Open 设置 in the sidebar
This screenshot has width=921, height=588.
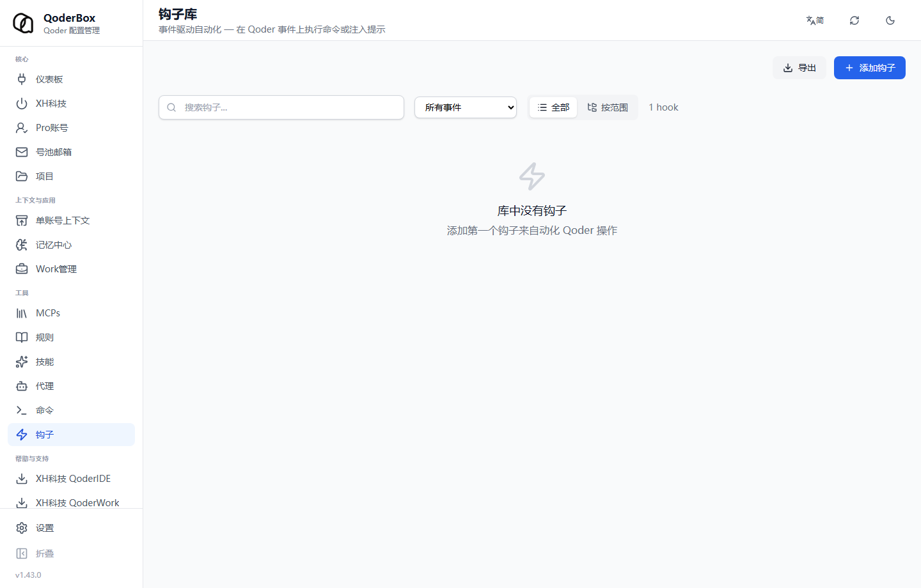pyautogui.click(x=71, y=528)
